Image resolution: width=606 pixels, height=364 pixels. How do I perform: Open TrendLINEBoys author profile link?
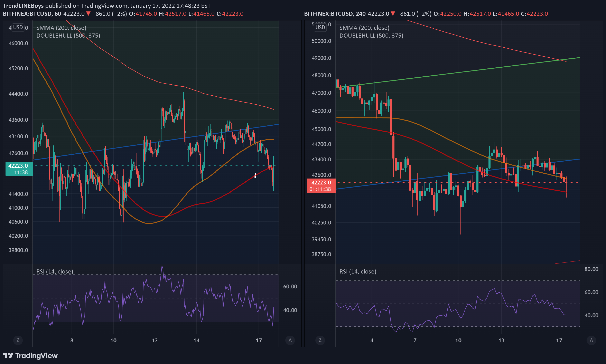[x=23, y=6]
